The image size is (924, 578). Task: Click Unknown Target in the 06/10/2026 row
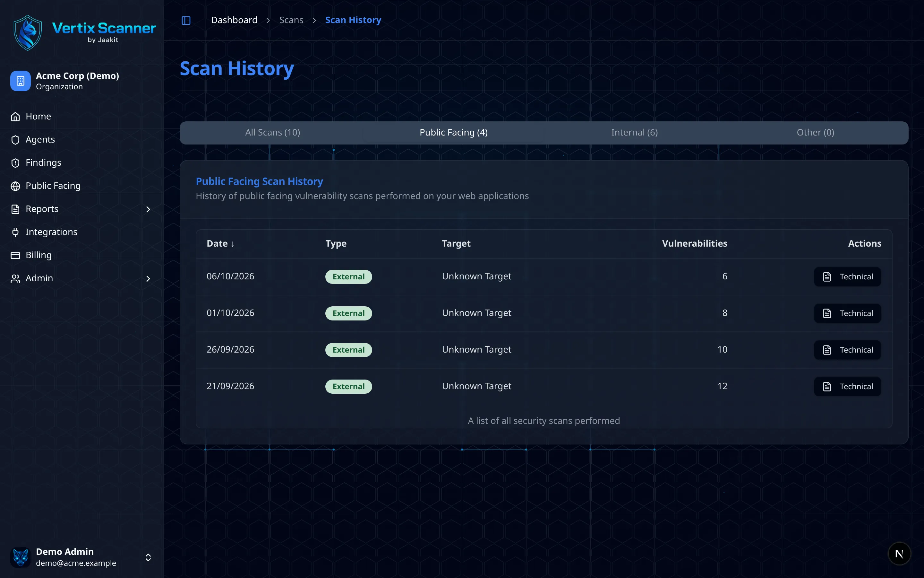476,276
